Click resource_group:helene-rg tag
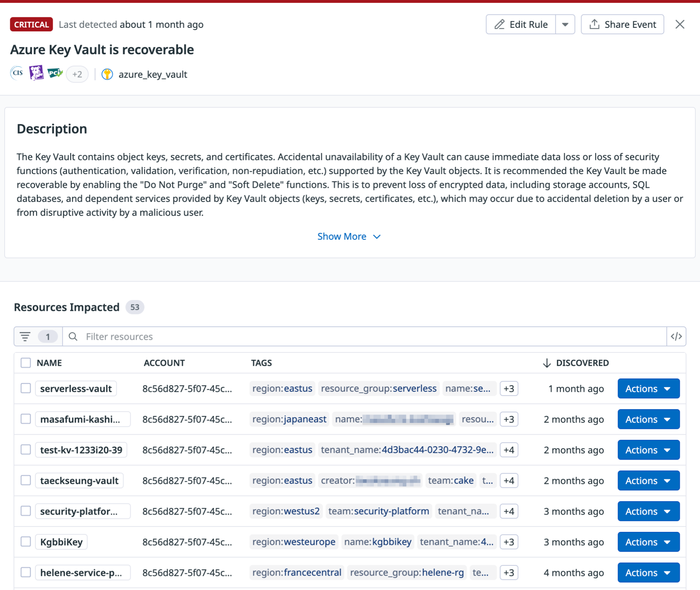700x590 pixels. point(407,573)
